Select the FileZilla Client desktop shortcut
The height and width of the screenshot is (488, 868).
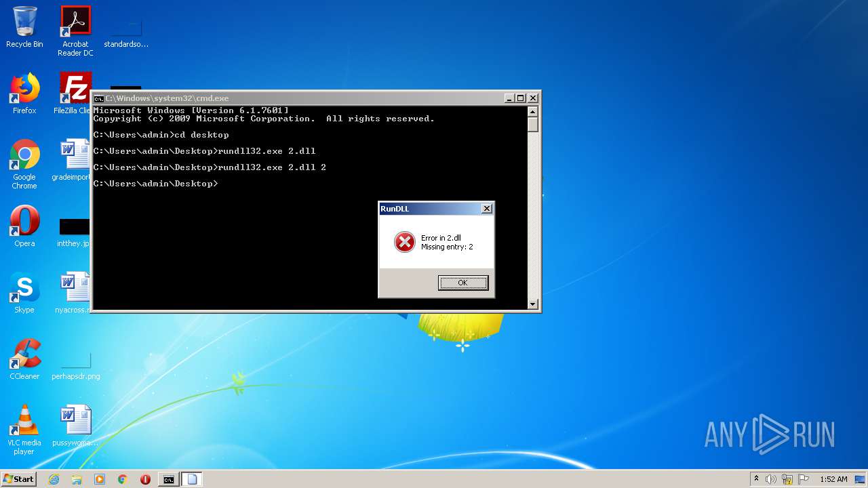pos(73,94)
